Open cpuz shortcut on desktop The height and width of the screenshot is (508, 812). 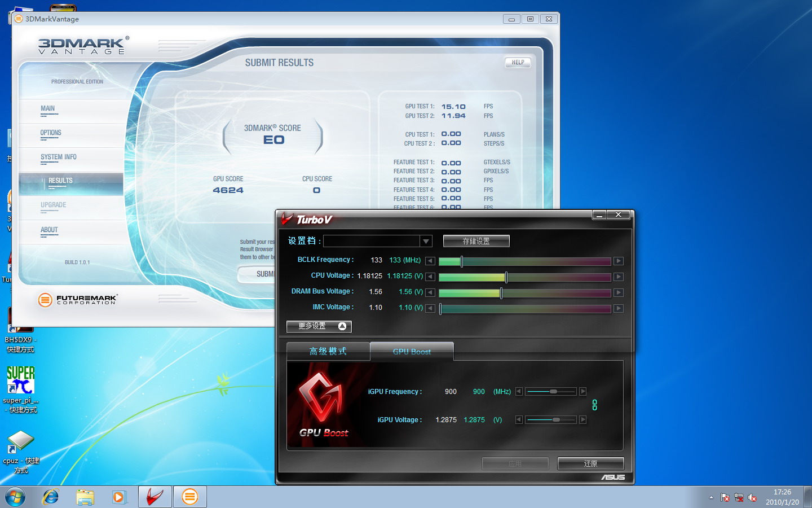click(x=20, y=452)
